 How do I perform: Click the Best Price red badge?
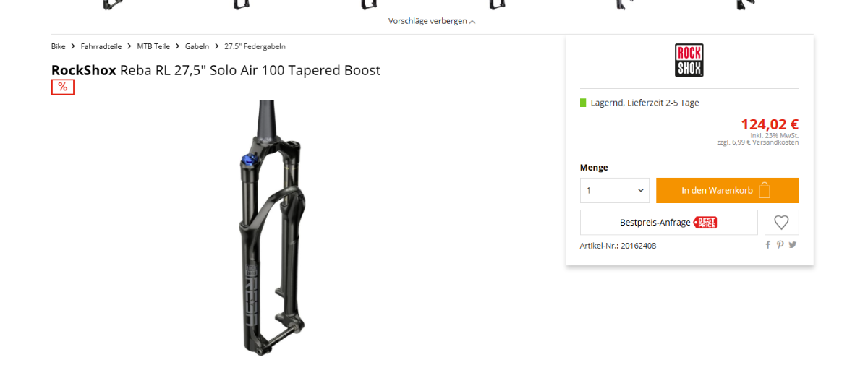coord(705,223)
